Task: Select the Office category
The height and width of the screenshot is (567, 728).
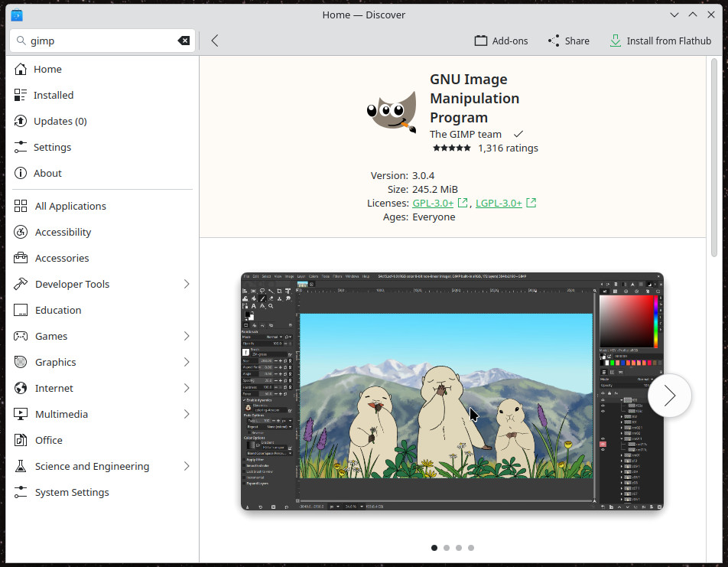Action: (102, 440)
